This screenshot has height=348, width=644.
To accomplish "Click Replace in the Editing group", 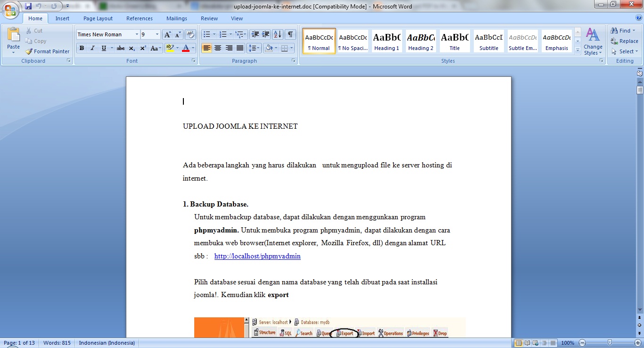I will pyautogui.click(x=624, y=41).
